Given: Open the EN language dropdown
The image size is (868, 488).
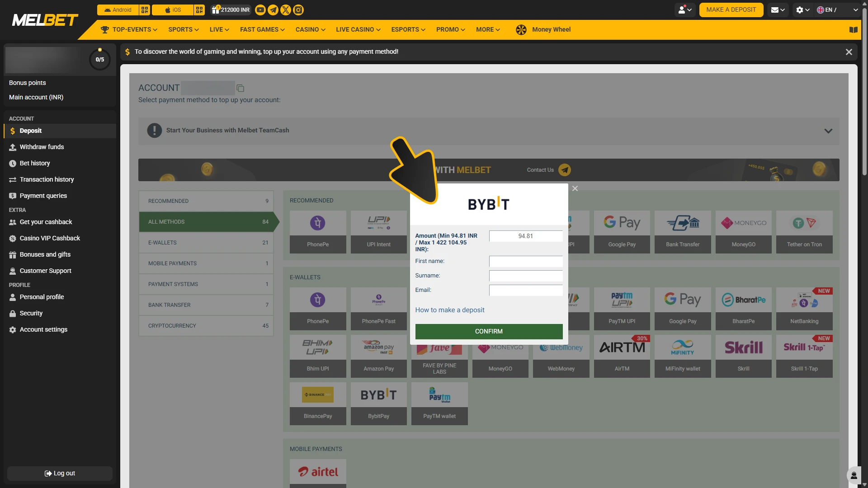Looking at the screenshot, I should (837, 10).
